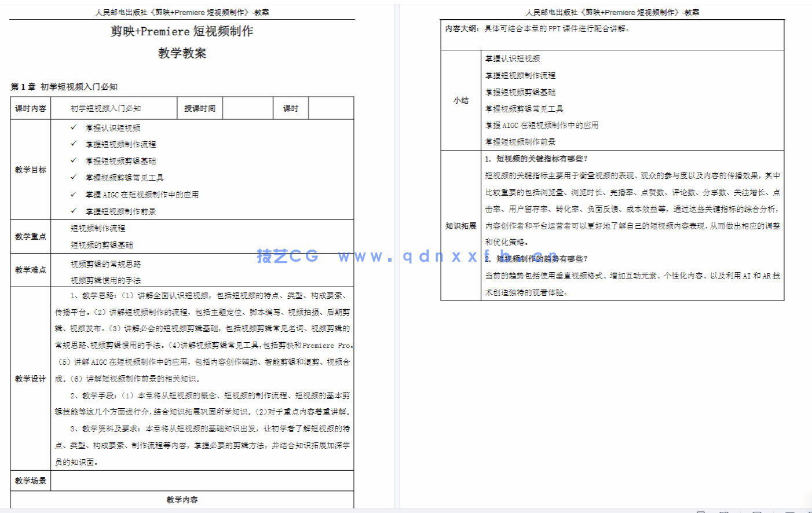Click the checkmark beside 掌握短视频制作前景

[x=73, y=211]
